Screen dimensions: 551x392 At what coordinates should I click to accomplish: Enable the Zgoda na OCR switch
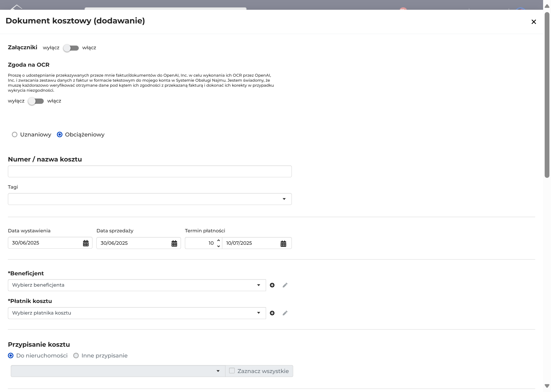[36, 101]
